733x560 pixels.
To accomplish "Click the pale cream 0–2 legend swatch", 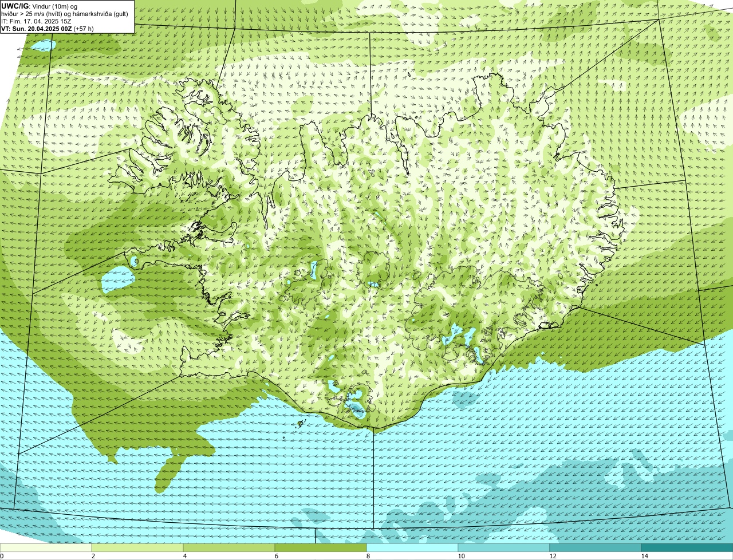I will (46, 547).
